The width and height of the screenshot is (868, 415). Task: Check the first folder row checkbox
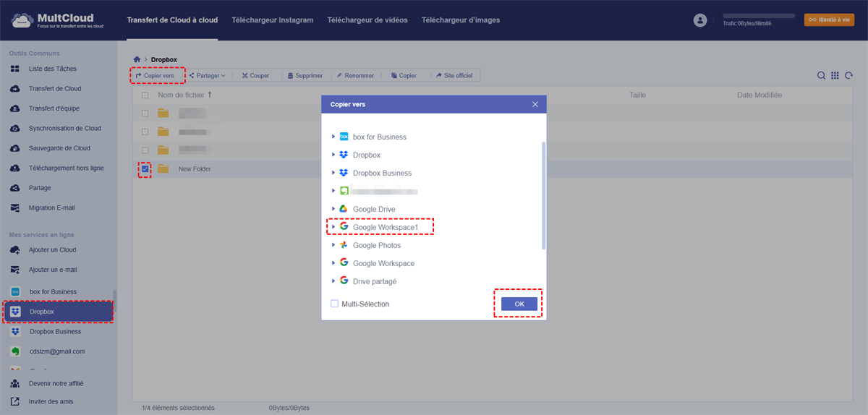point(145,114)
